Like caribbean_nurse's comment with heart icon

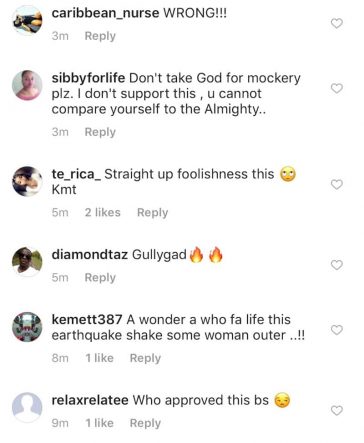pos(337,23)
